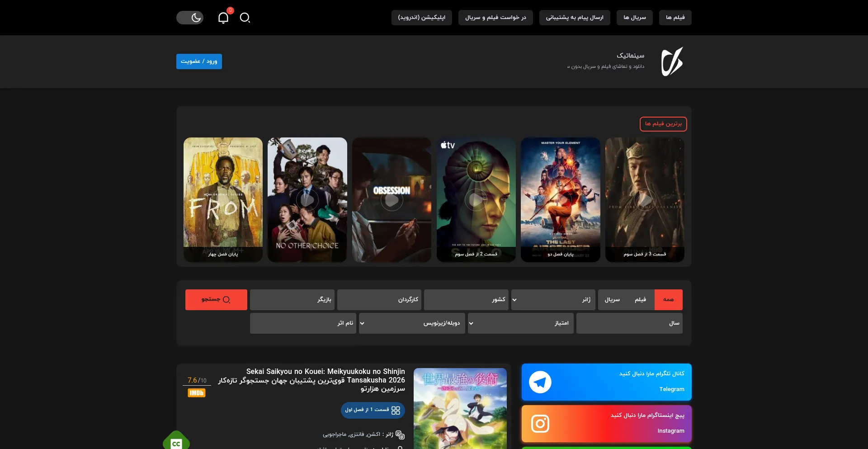Viewport: 868px width, 449px height.
Task: Play the House of the Dragon poster
Action: [x=645, y=199]
